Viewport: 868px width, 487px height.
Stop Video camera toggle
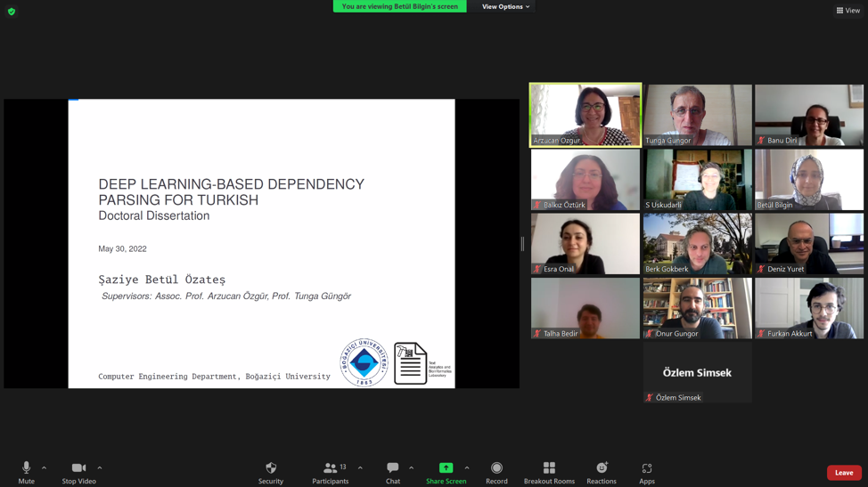tap(78, 468)
